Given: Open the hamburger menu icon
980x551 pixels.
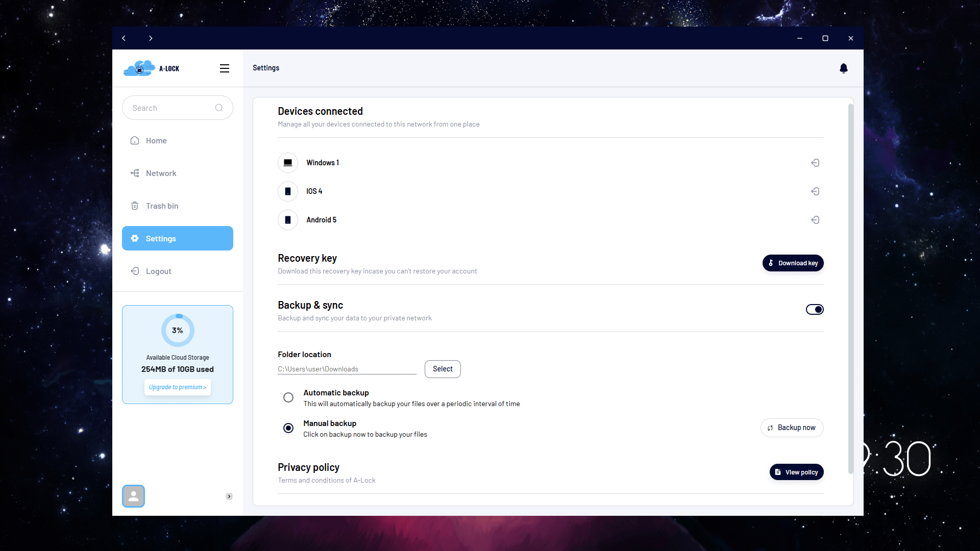Looking at the screenshot, I should pos(224,68).
